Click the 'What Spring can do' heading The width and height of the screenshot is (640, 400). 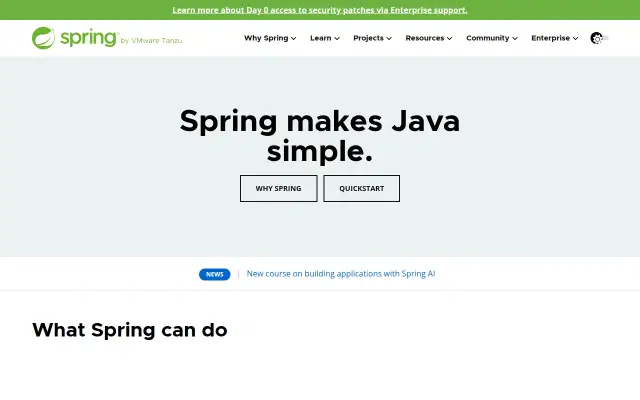tap(130, 330)
